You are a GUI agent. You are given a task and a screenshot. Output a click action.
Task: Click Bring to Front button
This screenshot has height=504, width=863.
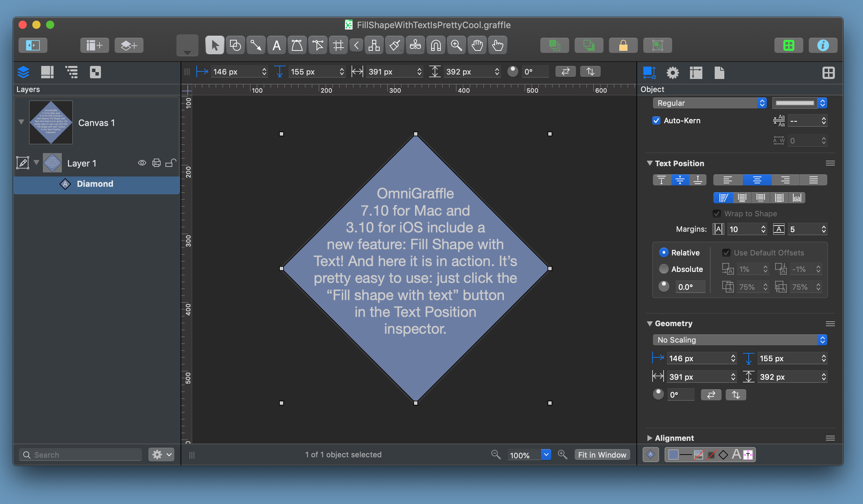(555, 45)
